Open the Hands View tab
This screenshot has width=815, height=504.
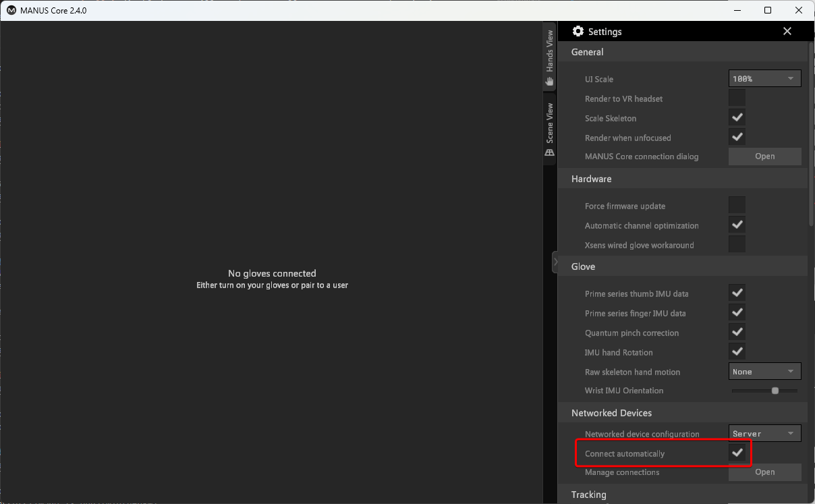tap(550, 57)
